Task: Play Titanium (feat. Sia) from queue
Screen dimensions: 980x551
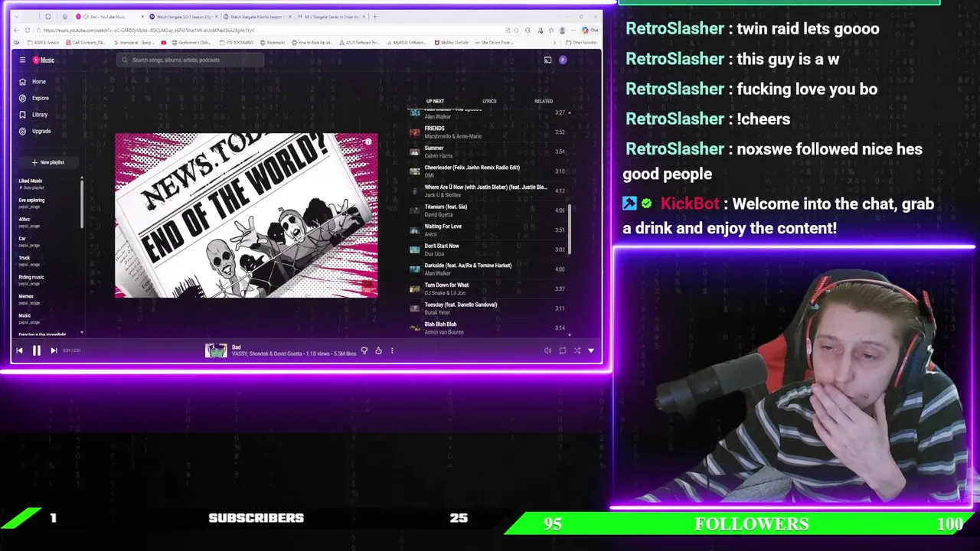Action: coord(487,210)
